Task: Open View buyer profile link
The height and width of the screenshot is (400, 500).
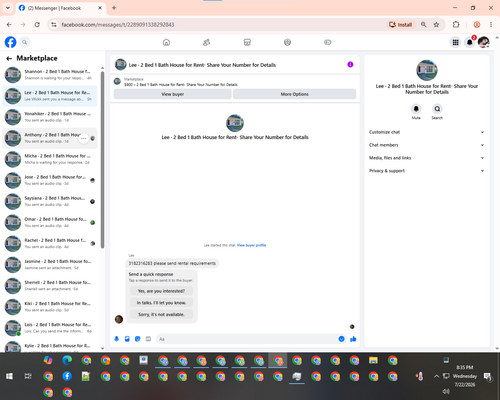Action: [251, 245]
